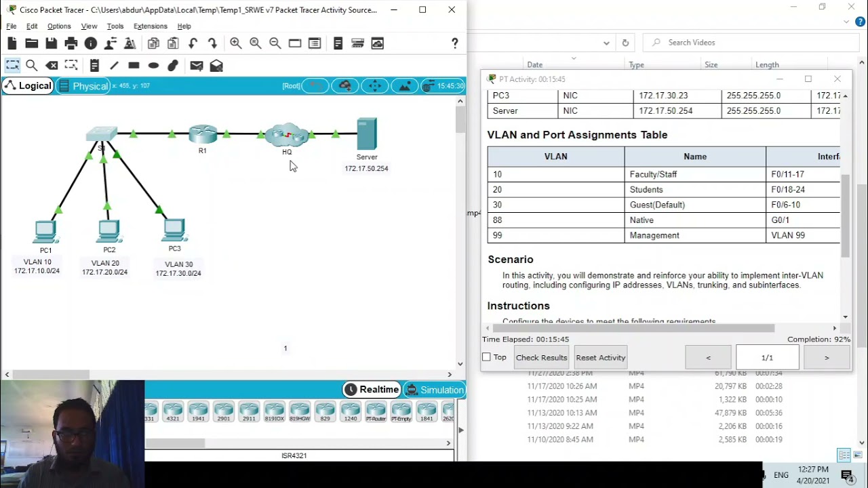Save the activity with the floppy disk icon
This screenshot has height=488, width=868.
(52, 43)
